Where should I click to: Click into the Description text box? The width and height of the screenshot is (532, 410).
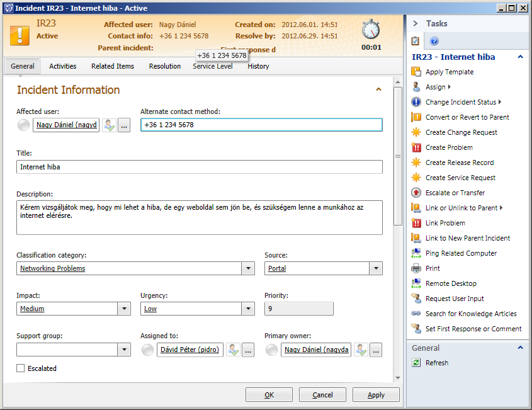(200, 217)
